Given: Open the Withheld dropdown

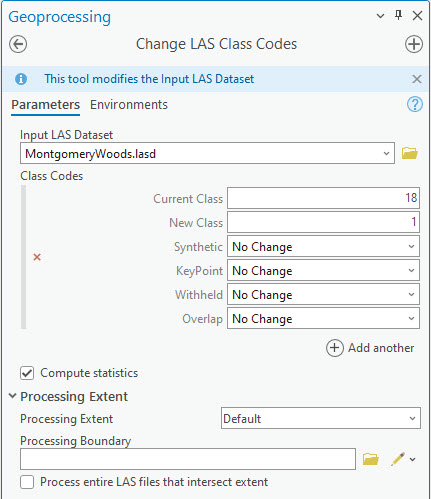Looking at the screenshot, I should point(323,295).
